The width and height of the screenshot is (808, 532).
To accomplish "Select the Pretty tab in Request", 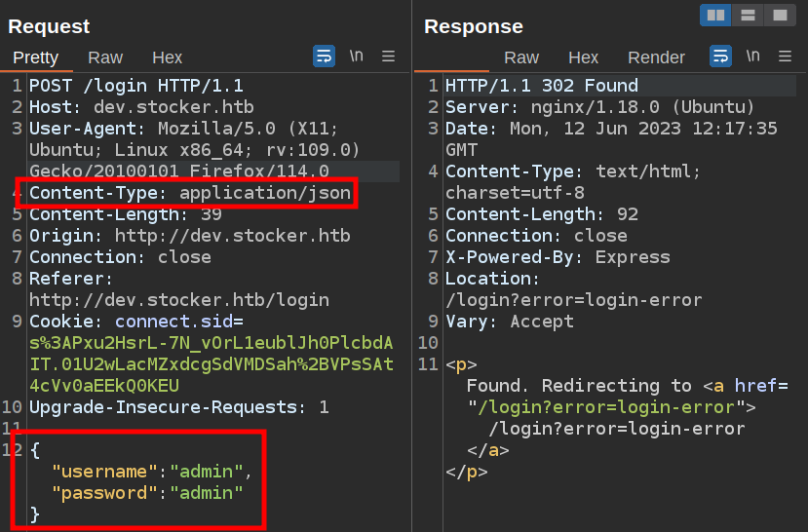I will (x=35, y=57).
